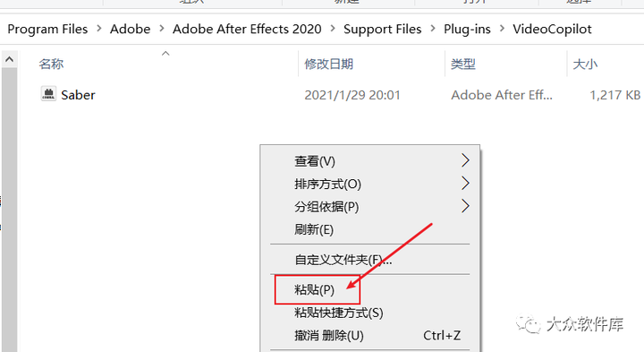This screenshot has height=352, width=644.
Task: Click the 大小 column header
Action: click(x=585, y=64)
